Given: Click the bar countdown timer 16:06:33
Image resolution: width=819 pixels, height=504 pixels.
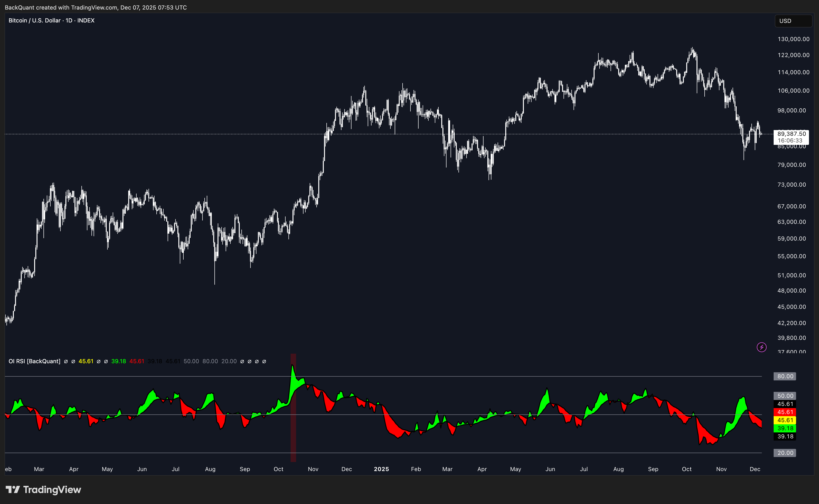Looking at the screenshot, I should coord(790,141).
